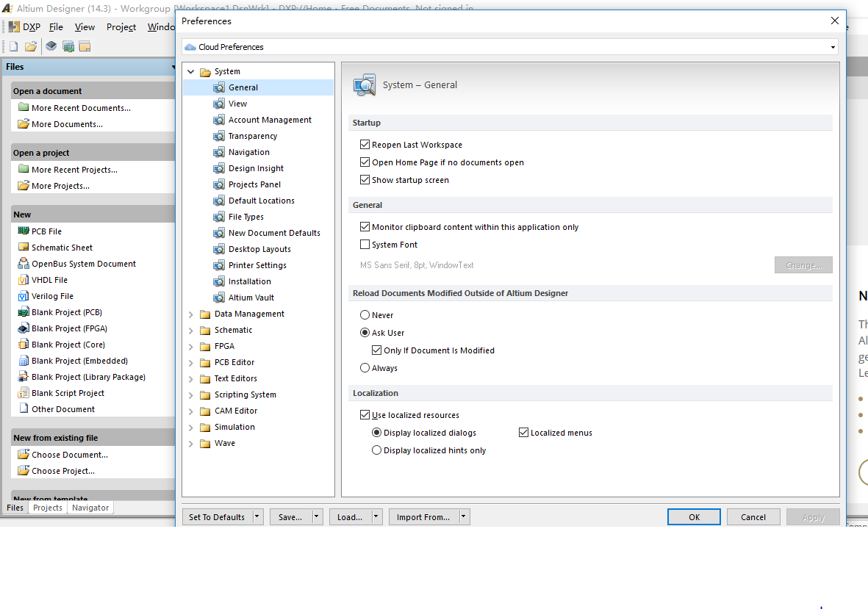Select the Never reload option

click(x=365, y=314)
